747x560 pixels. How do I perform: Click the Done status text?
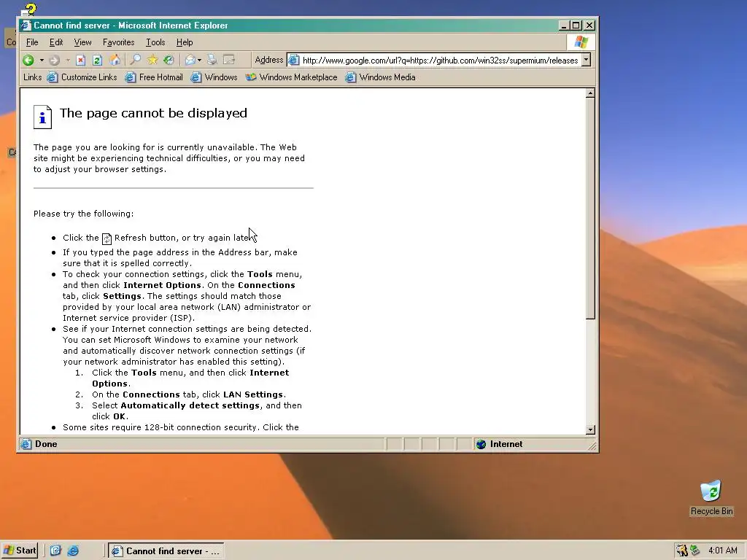(x=46, y=444)
